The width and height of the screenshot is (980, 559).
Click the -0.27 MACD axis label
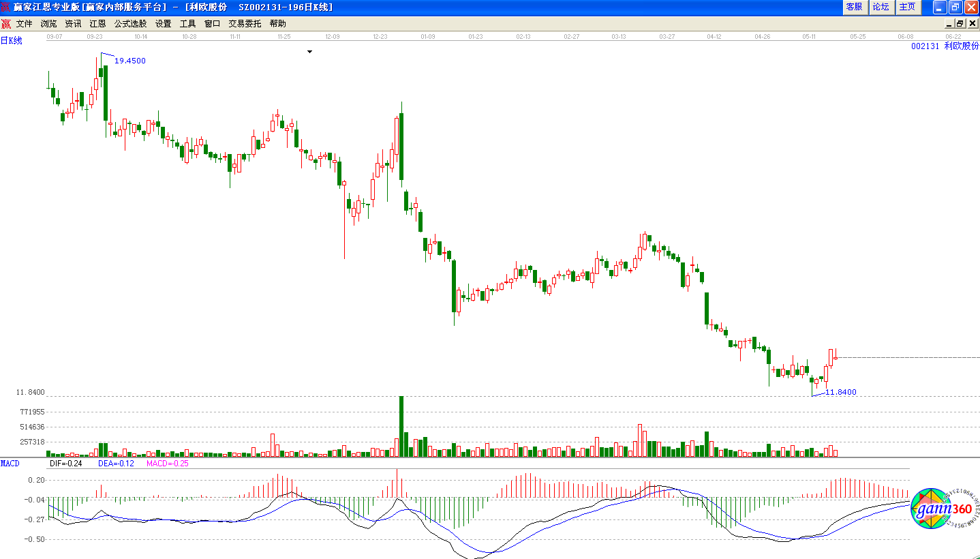[x=35, y=519]
